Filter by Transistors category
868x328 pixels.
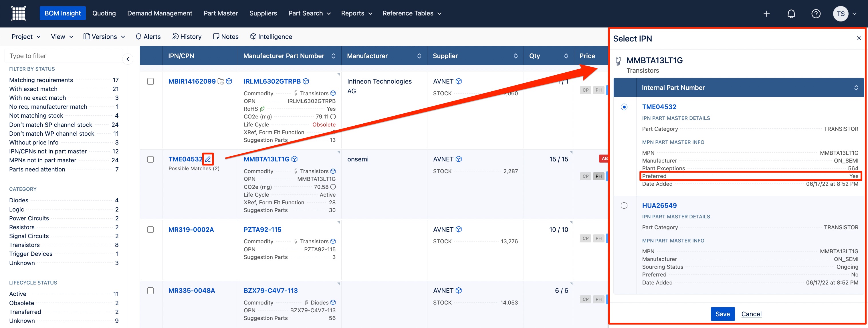pyautogui.click(x=64, y=245)
